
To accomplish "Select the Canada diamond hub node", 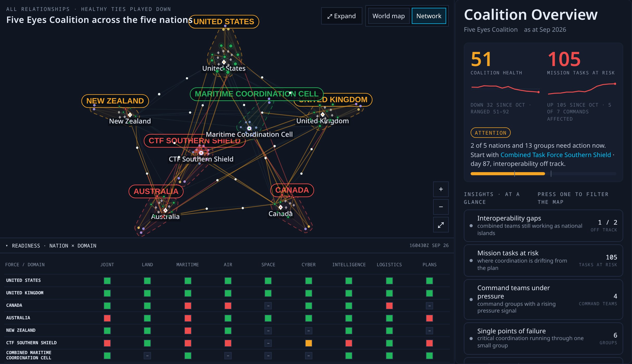I will [x=281, y=207].
